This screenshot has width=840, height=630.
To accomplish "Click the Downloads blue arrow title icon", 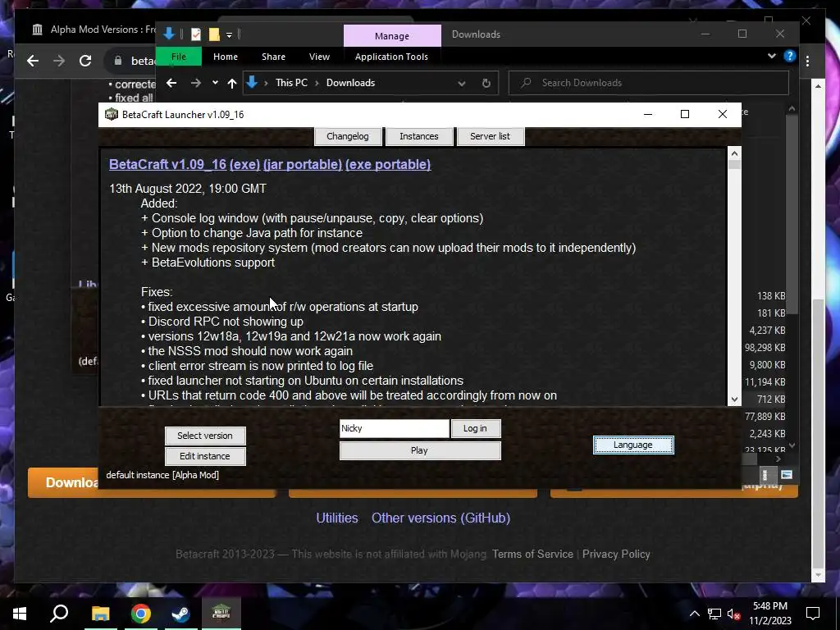I will click(169, 33).
